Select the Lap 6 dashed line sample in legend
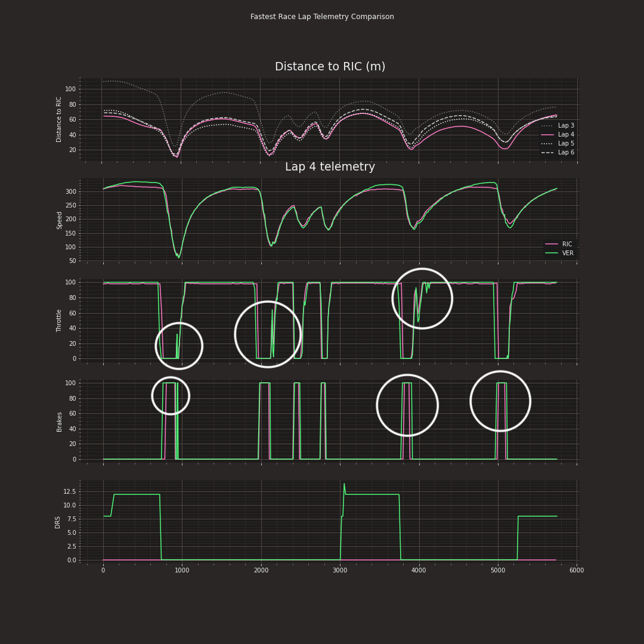The width and height of the screenshot is (644, 644). point(546,152)
